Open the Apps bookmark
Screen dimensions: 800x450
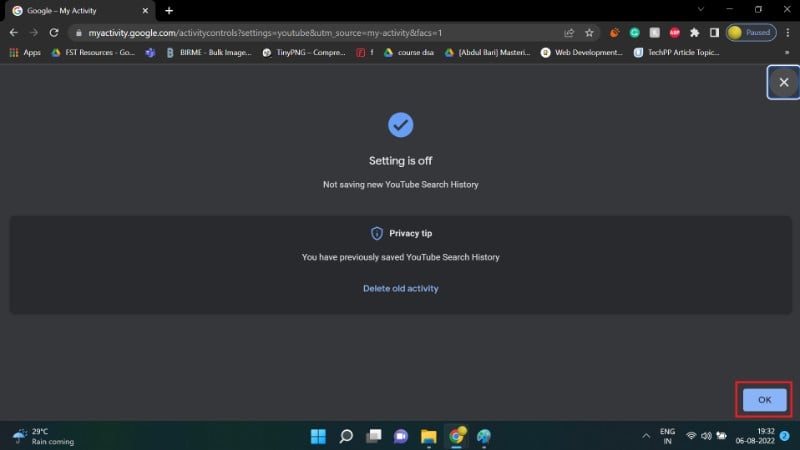[25, 53]
